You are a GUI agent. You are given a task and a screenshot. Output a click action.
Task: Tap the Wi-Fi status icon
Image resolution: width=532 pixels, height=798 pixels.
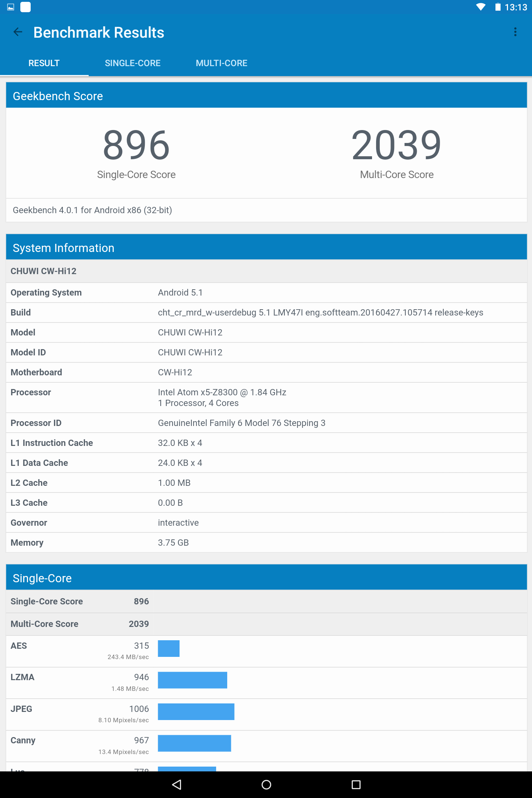pos(481,7)
